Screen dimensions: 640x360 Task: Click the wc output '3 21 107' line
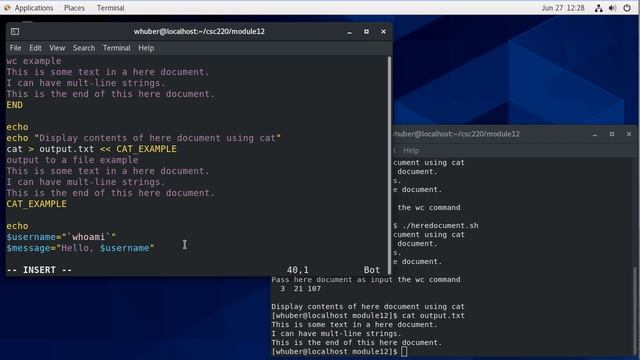[x=300, y=289]
